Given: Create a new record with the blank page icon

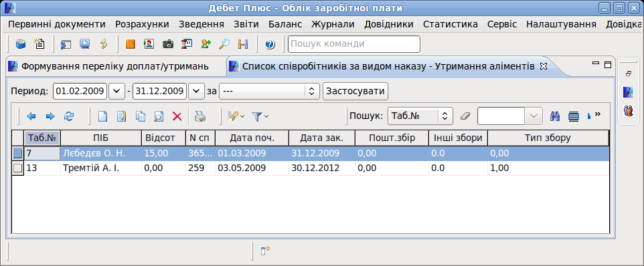Looking at the screenshot, I should click(x=102, y=117).
